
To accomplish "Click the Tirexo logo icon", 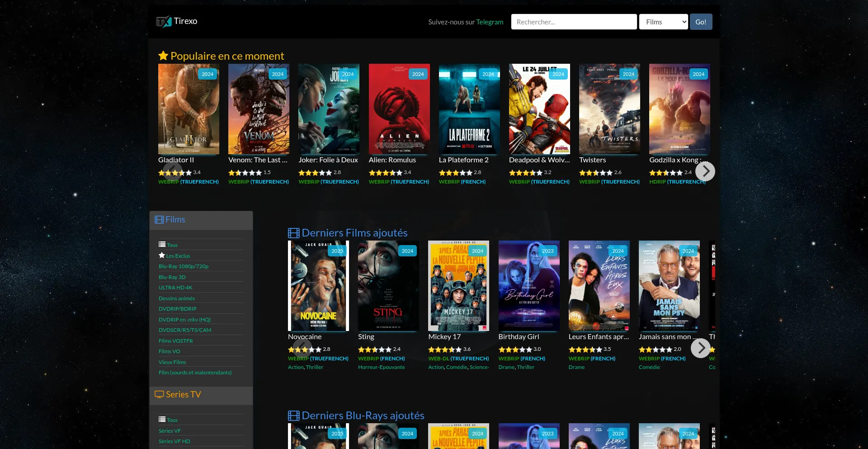I will (x=163, y=22).
